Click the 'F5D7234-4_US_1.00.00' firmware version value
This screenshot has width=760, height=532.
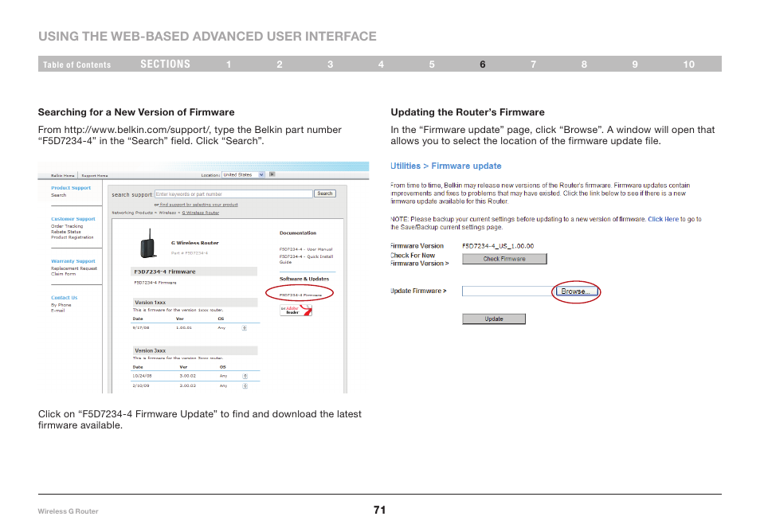498,245
